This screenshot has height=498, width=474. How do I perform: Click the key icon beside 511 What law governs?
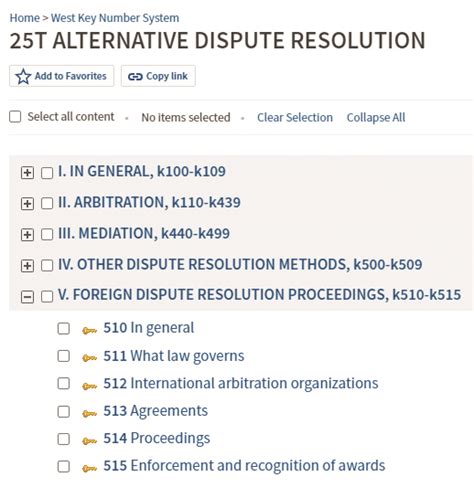pyautogui.click(x=89, y=358)
